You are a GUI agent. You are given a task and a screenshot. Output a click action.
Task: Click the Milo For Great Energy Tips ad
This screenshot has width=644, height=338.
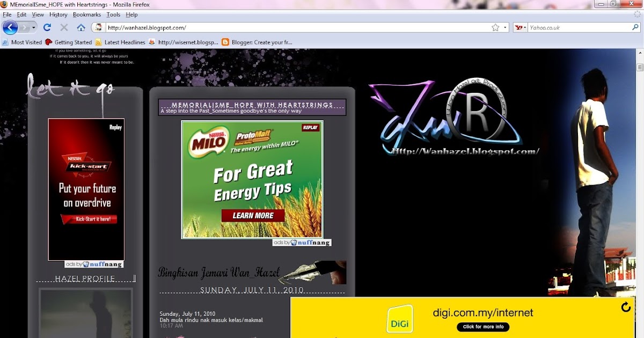(x=252, y=179)
